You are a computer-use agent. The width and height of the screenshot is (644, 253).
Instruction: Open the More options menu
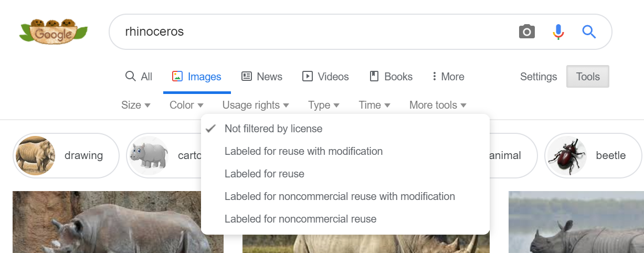coord(448,77)
